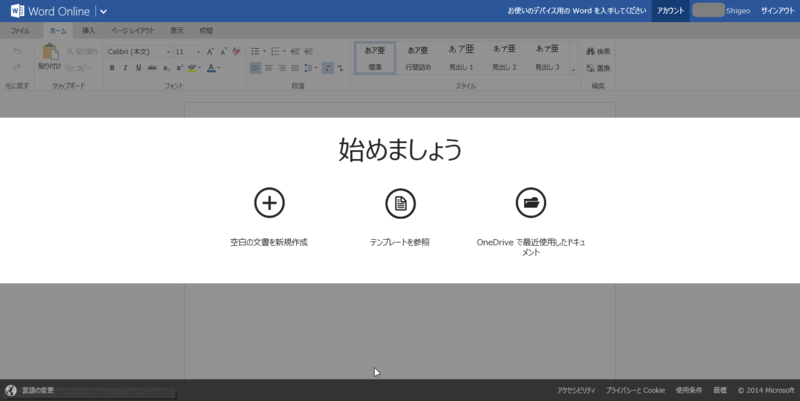
Task: Toggle strikethrough (abc) formatting
Action: (x=152, y=68)
